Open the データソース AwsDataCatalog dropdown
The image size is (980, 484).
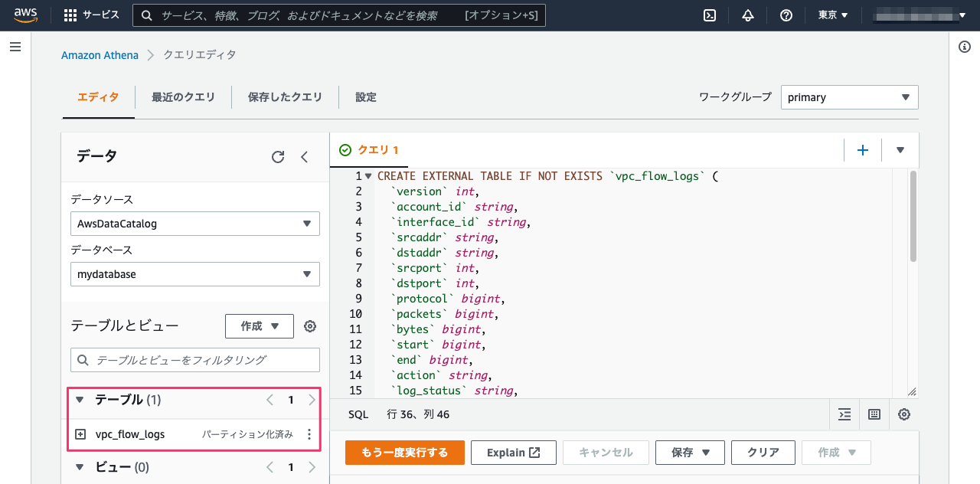(194, 224)
